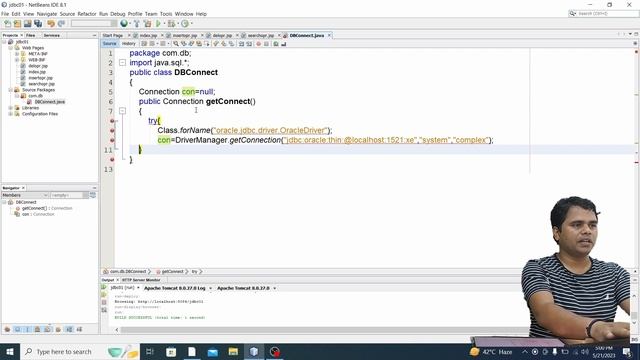Screen dimensions: 640x360
Task: Toggle the third filter icon in Navigator bottom bar
Action: (28, 329)
